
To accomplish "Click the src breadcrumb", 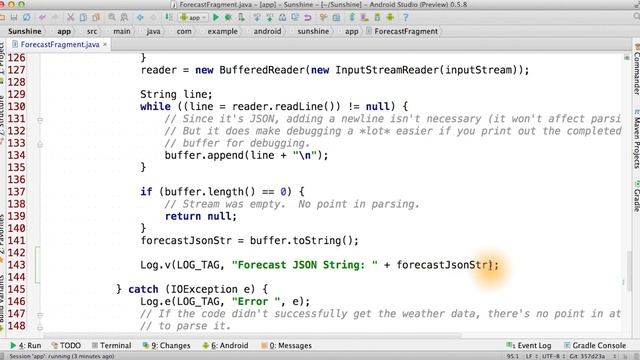I will pos(92,31).
